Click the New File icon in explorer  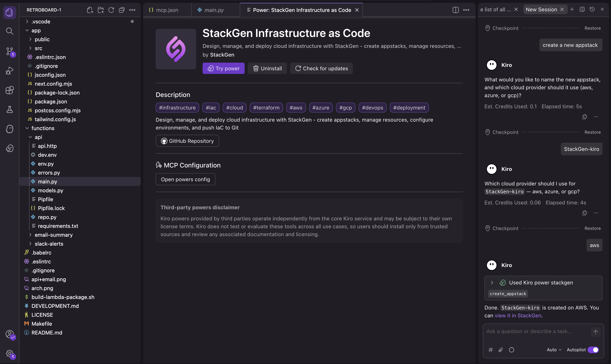90,10
